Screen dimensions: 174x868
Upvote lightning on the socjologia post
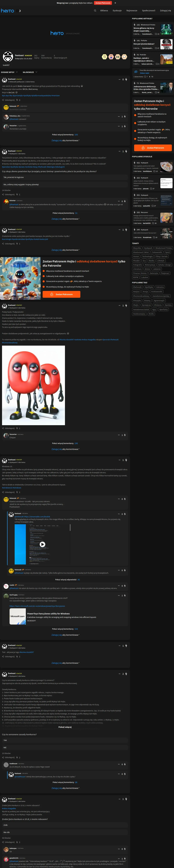click(126, 230)
